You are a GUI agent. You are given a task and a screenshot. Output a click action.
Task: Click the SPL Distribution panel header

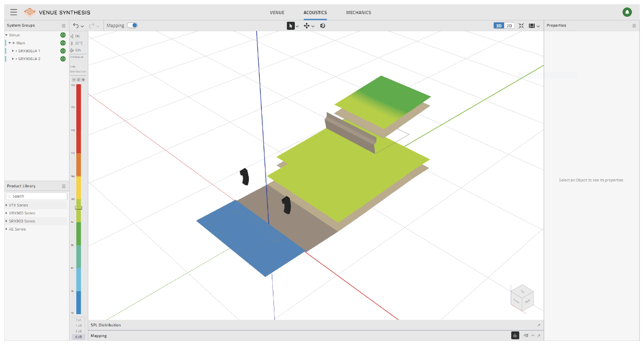click(316, 325)
